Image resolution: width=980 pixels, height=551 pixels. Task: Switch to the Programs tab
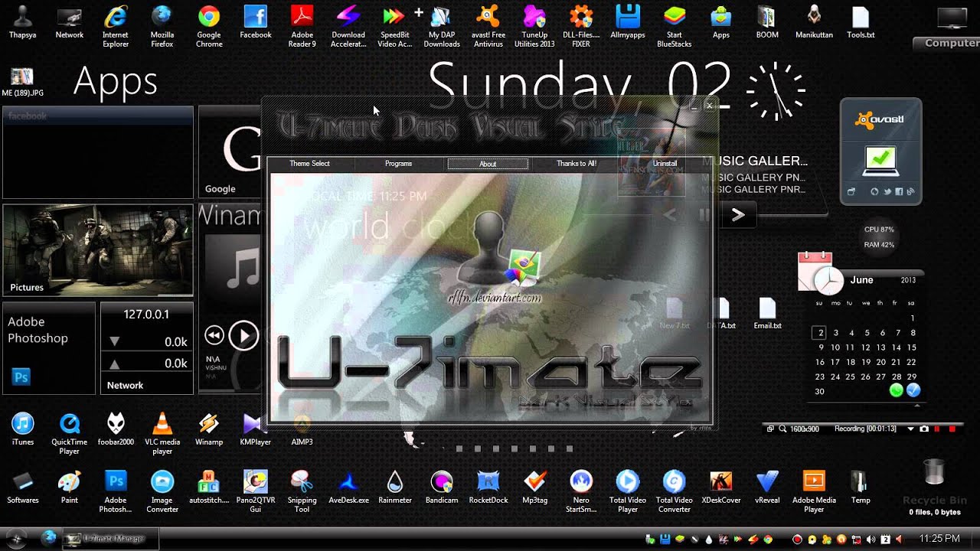click(x=398, y=164)
